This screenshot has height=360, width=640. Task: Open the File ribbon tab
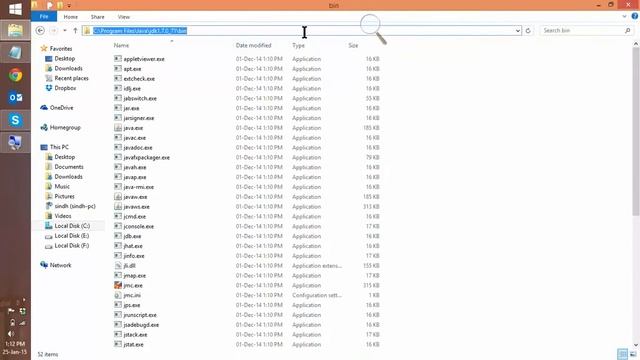[x=44, y=17]
